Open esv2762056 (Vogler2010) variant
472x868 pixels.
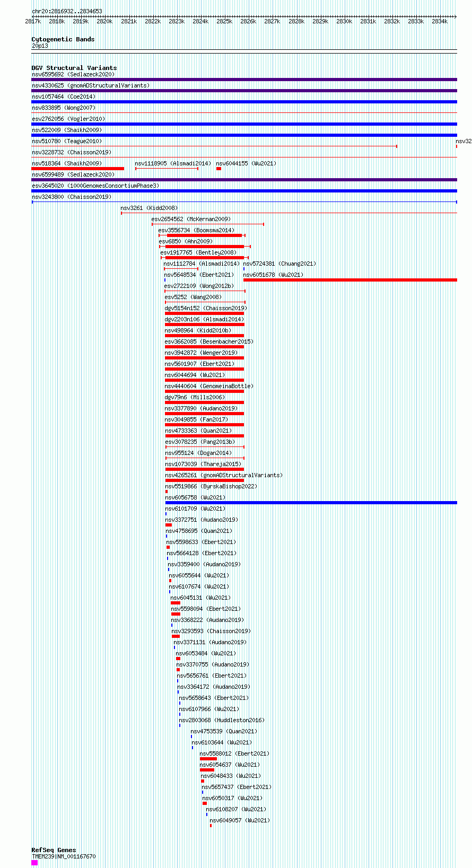pyautogui.click(x=68, y=119)
